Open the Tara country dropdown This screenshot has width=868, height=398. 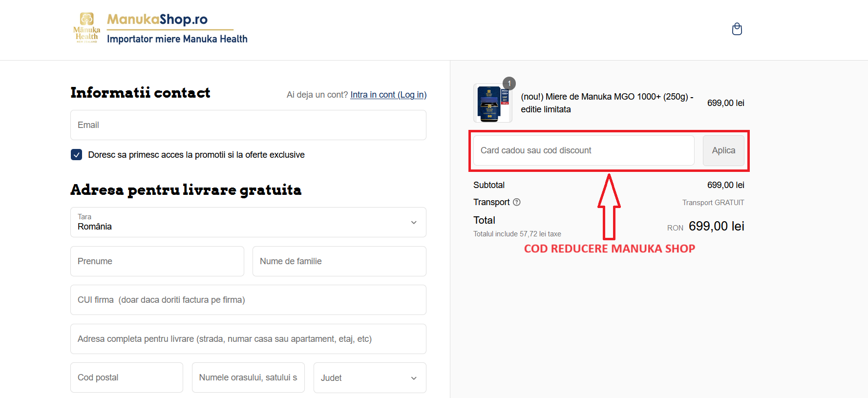(x=248, y=222)
